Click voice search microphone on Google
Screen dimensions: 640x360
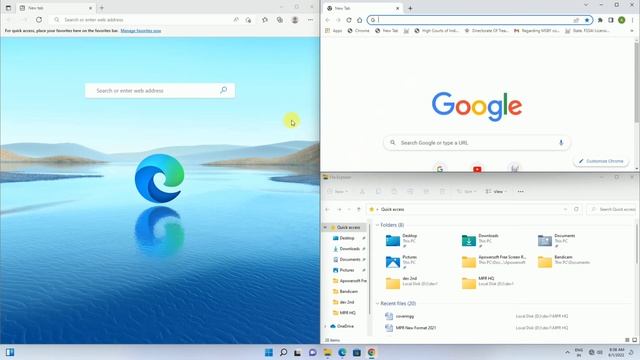pyautogui.click(x=561, y=142)
